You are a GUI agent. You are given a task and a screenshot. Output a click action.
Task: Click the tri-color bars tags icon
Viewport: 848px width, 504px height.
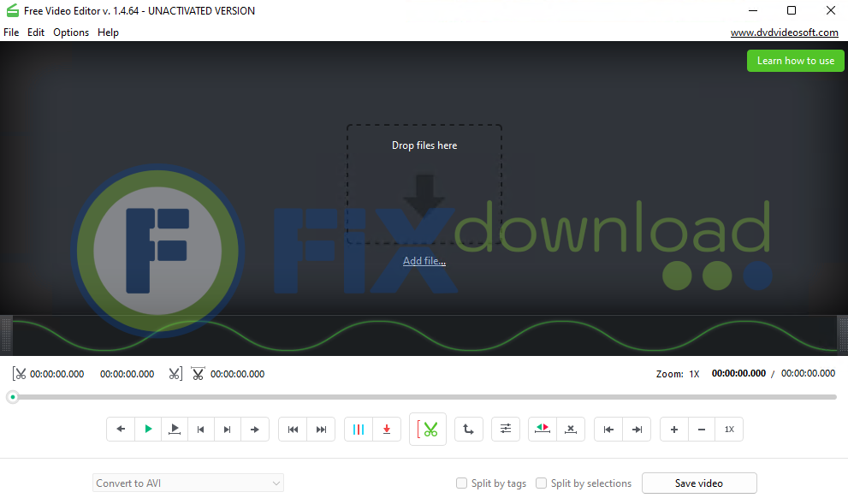[359, 430]
